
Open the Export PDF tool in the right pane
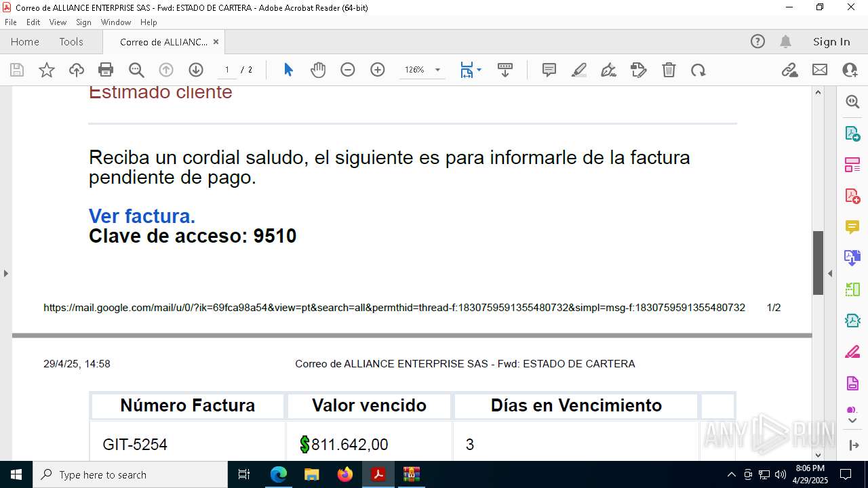click(852, 133)
